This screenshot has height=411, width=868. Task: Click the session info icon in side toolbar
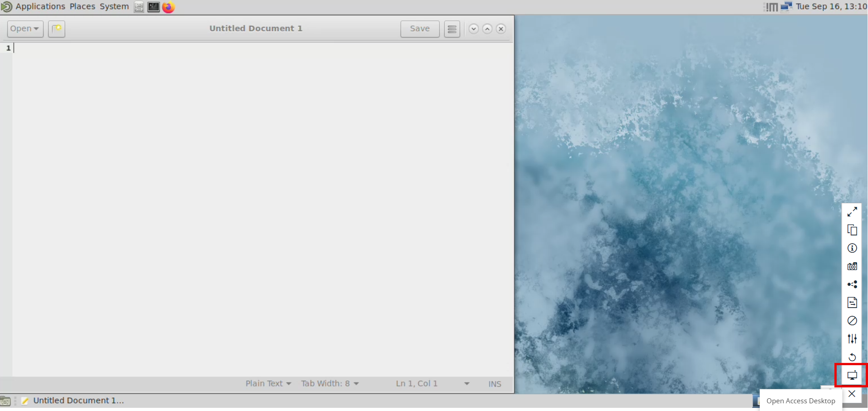point(852,248)
